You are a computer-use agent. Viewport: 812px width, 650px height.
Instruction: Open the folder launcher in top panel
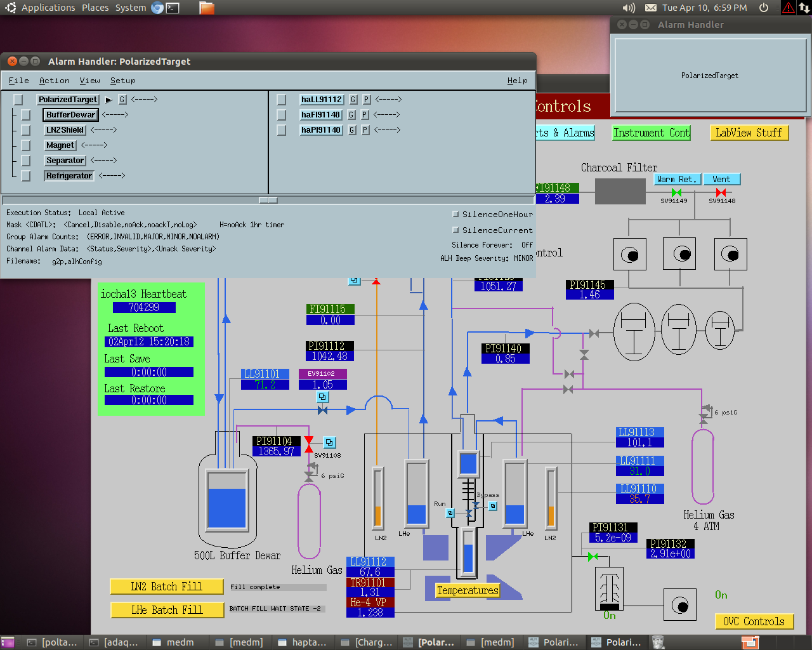click(x=207, y=8)
